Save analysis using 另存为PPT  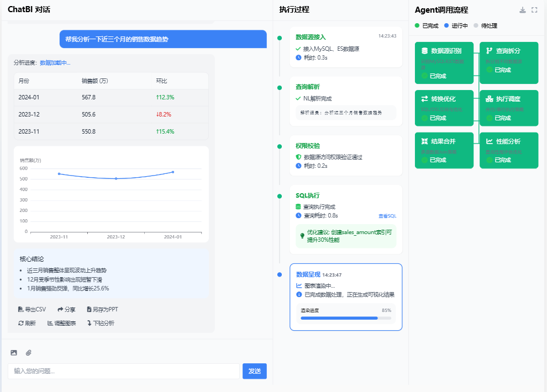pos(102,310)
